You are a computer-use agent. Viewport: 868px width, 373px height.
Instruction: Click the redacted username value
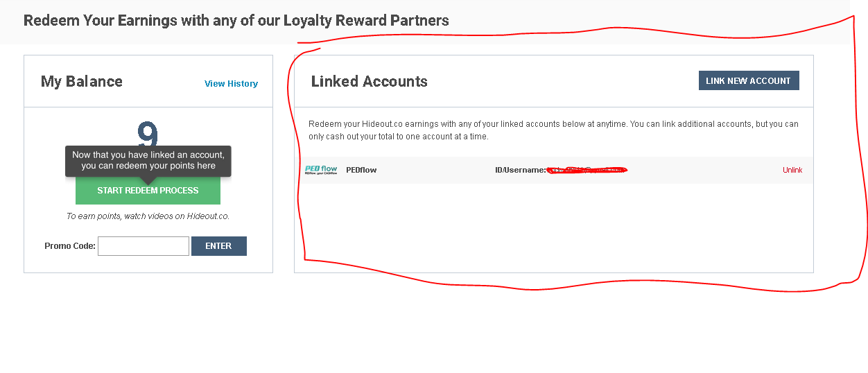[587, 170]
